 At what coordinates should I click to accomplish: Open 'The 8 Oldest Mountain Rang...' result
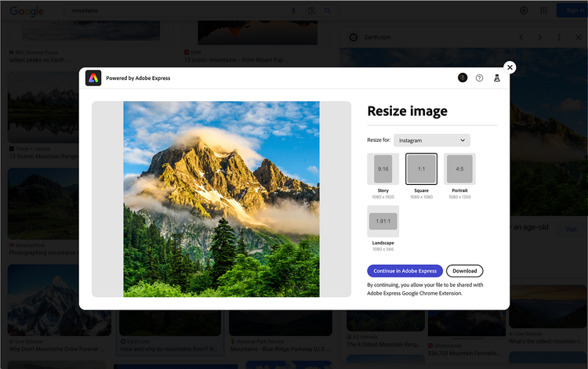[x=384, y=345]
